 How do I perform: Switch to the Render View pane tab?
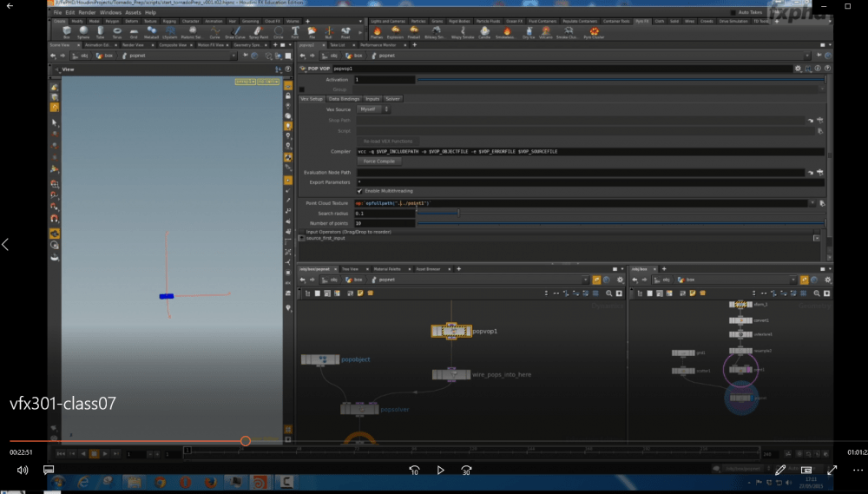(x=133, y=45)
